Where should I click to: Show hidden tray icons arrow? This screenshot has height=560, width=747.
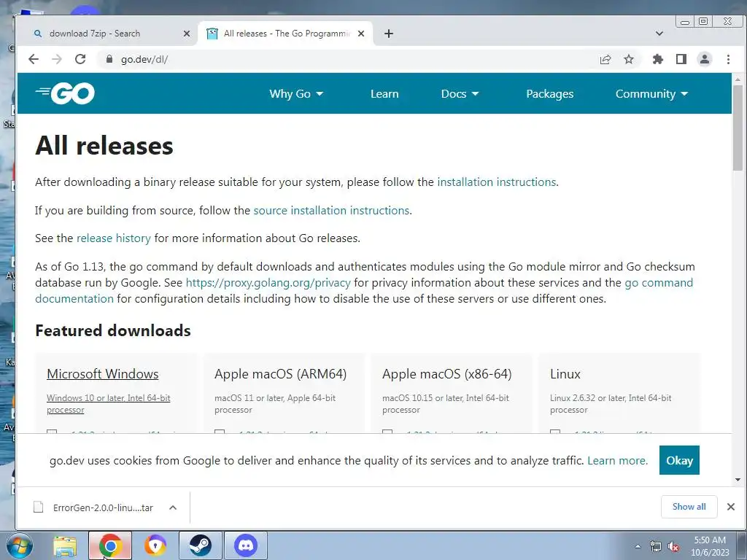pos(638,547)
